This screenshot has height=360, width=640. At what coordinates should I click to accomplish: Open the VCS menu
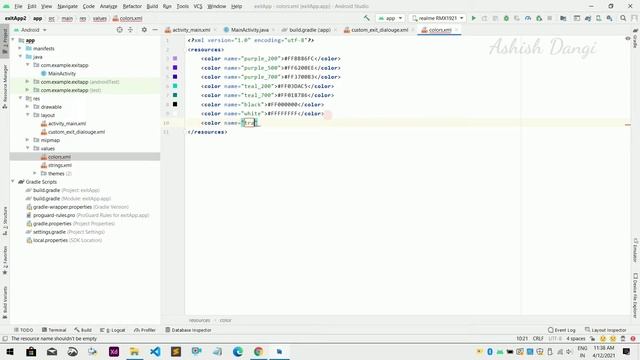198,6
